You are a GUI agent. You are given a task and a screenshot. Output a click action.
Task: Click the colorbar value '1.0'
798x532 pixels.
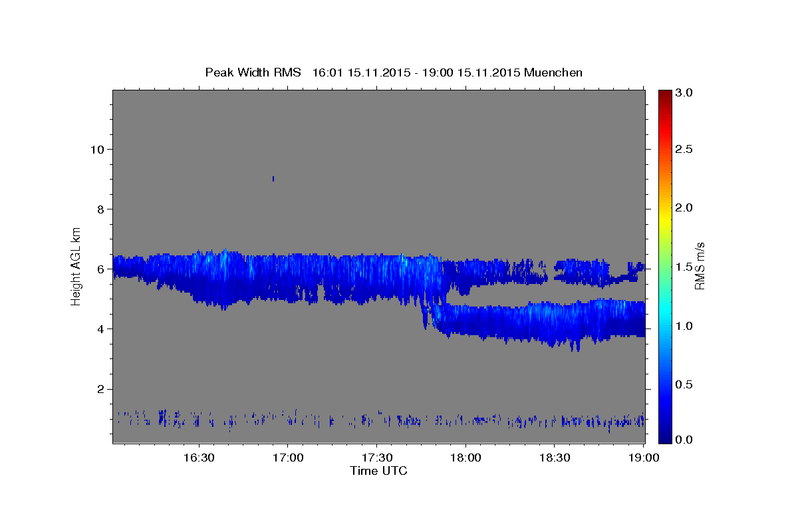coord(685,326)
